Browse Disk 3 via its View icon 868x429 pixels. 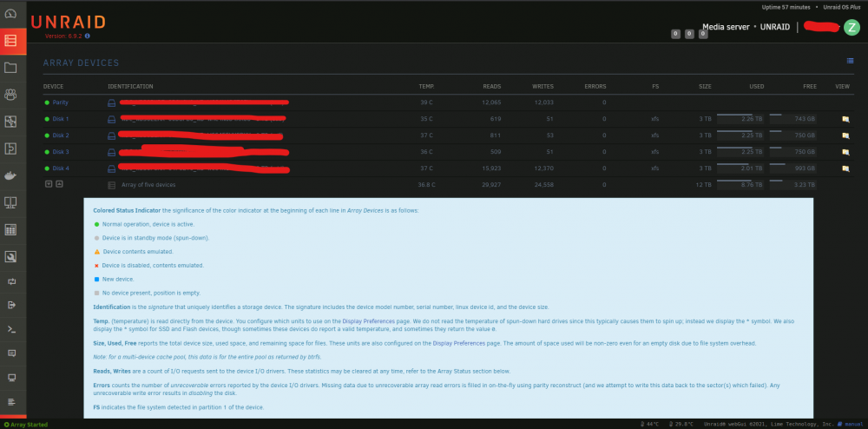pos(845,152)
